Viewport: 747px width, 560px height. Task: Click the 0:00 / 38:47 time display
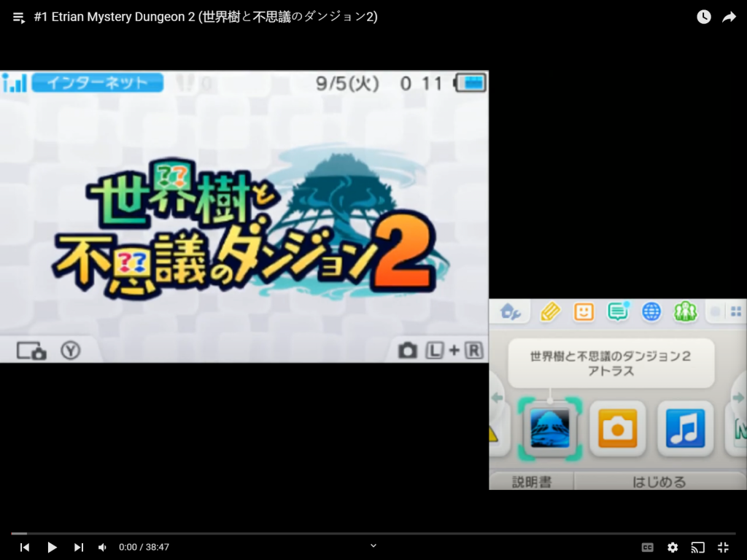coord(144,547)
